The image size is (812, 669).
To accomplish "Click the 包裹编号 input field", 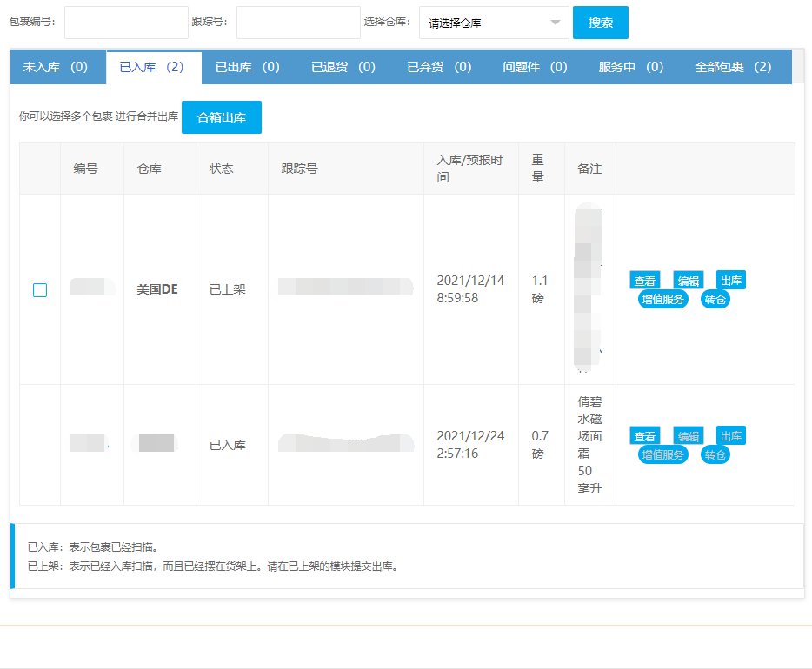I will click(126, 23).
